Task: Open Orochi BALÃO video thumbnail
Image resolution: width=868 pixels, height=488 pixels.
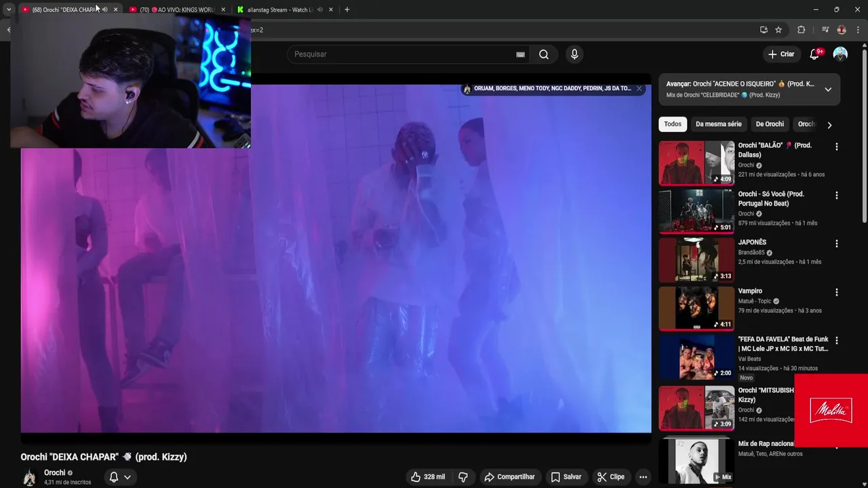Action: [x=696, y=163]
